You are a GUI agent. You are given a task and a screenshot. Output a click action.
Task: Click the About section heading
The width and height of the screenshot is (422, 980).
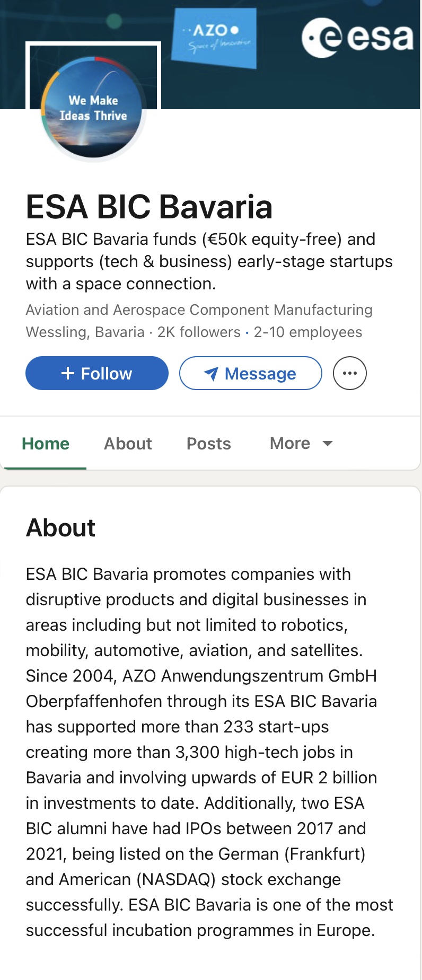61,528
